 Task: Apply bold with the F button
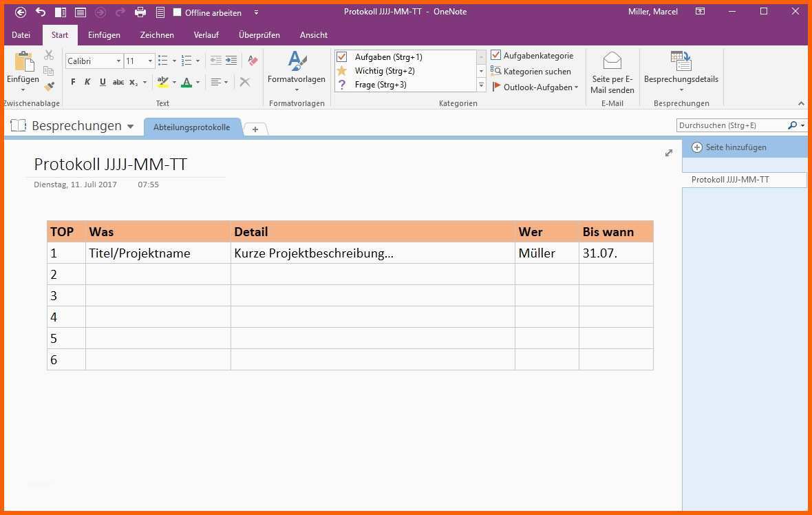coord(73,82)
